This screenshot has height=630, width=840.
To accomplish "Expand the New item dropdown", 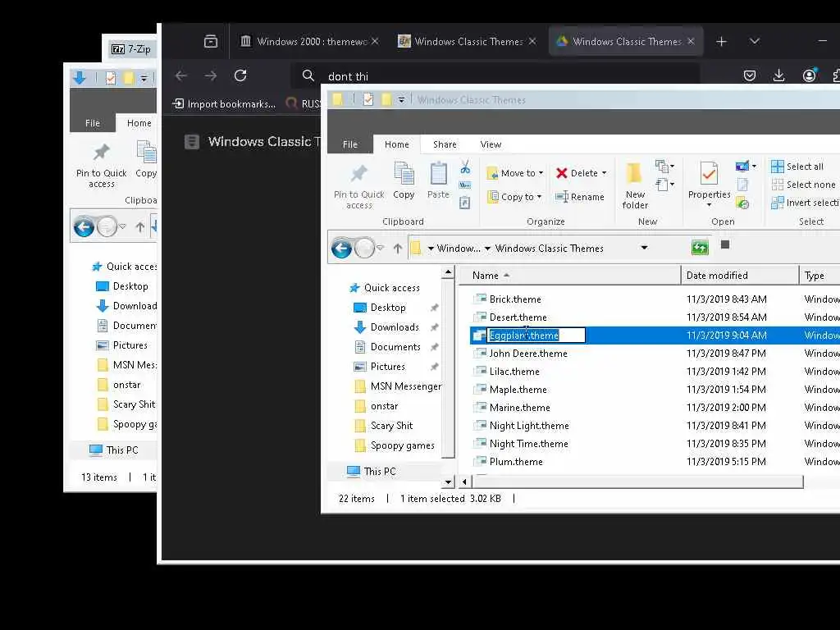I will tap(664, 166).
